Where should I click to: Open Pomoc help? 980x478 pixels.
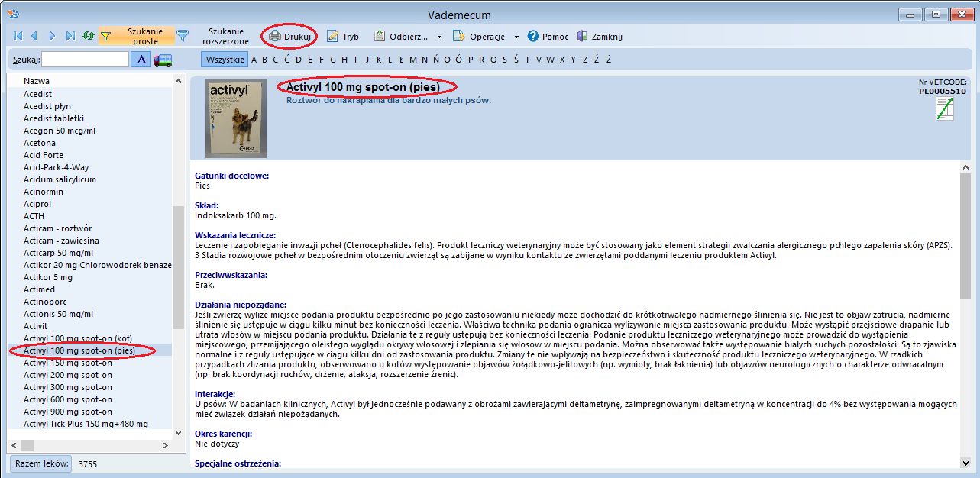548,36
